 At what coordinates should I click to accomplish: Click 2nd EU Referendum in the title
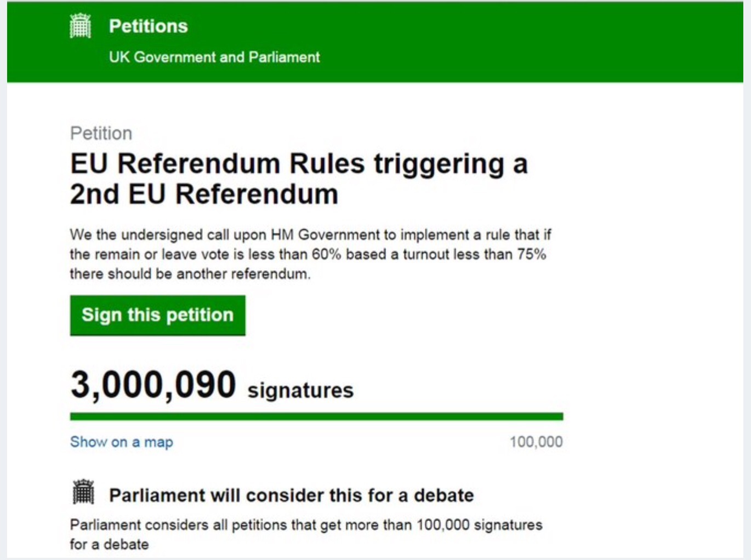click(204, 194)
